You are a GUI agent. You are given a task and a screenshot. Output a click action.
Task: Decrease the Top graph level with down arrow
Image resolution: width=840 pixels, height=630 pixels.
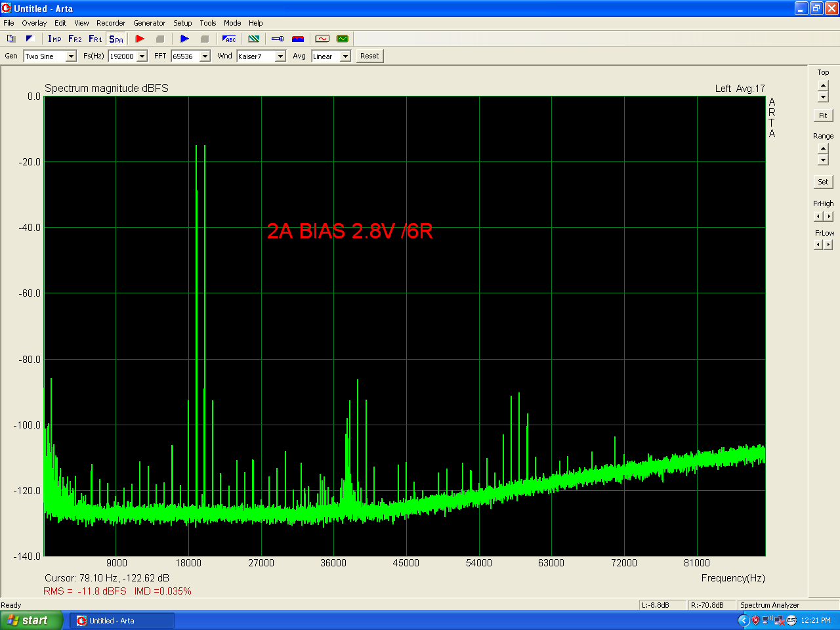pyautogui.click(x=823, y=97)
